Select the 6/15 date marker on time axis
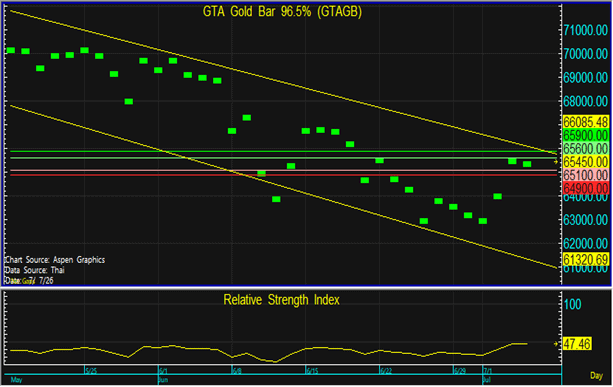613x387 pixels. click(312, 371)
